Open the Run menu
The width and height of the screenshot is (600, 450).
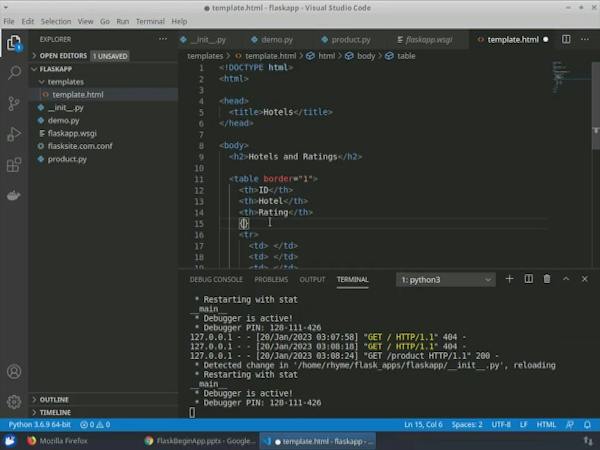(122, 21)
